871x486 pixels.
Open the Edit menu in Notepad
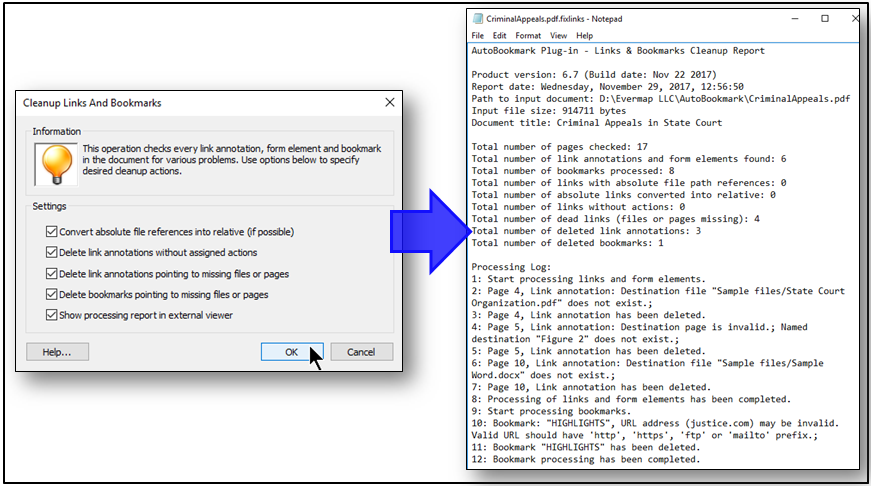pyautogui.click(x=499, y=36)
